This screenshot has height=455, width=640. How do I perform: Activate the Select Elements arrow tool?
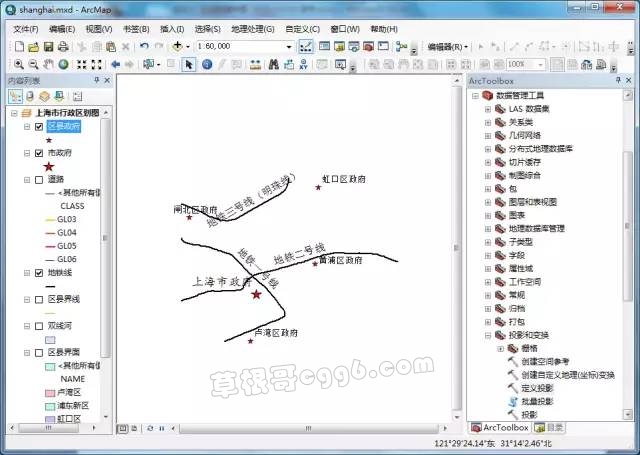[188, 64]
